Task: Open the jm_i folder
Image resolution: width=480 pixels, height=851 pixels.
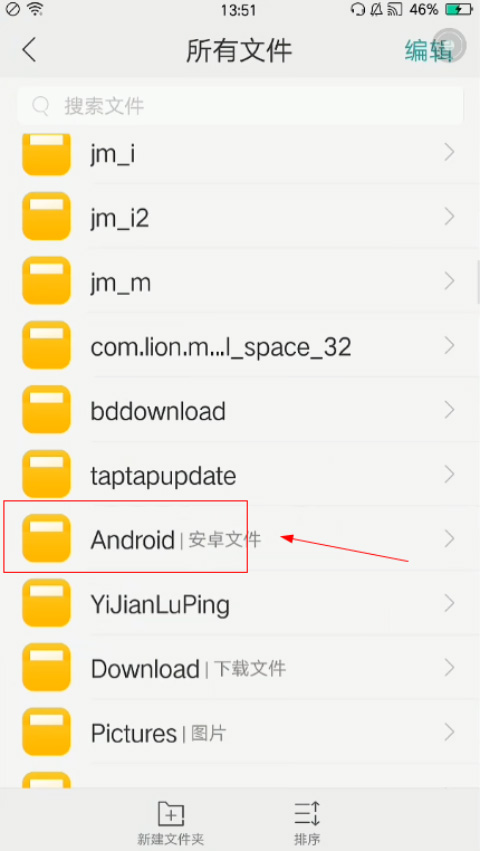Action: [x=240, y=153]
